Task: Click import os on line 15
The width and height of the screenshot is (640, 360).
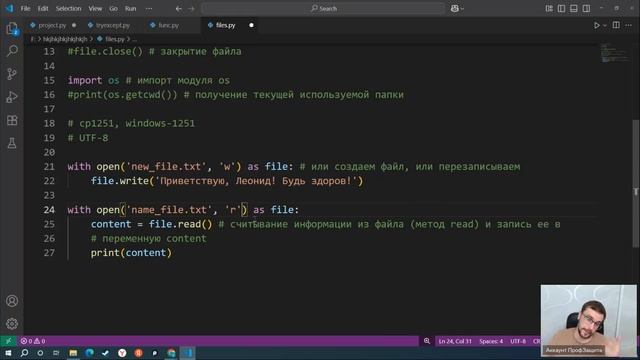Action: click(93, 80)
